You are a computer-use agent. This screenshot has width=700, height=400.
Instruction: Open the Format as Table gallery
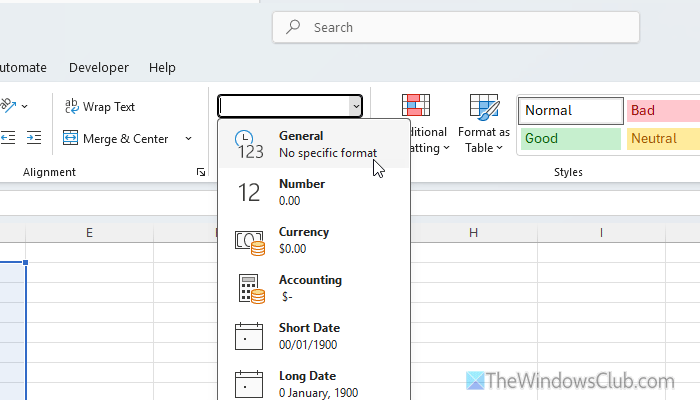pyautogui.click(x=483, y=124)
